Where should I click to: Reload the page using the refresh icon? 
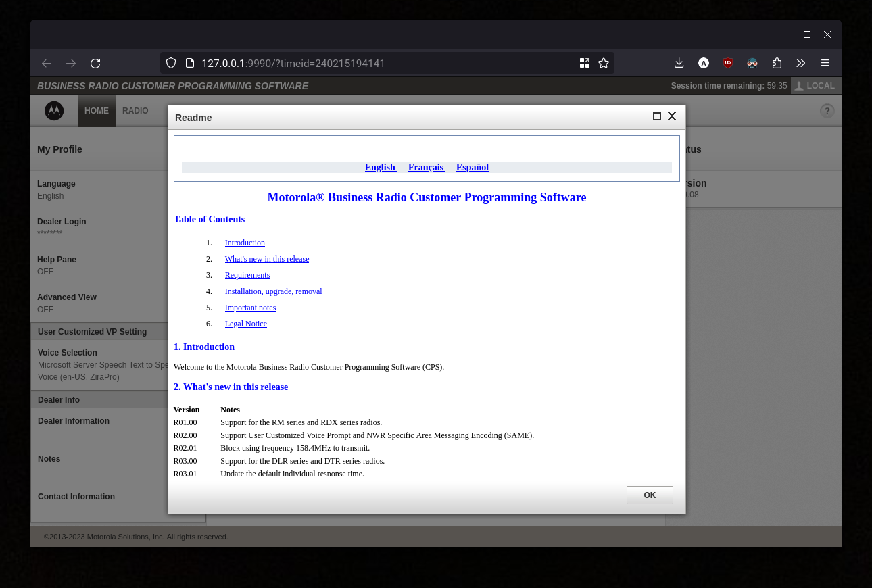click(x=95, y=63)
